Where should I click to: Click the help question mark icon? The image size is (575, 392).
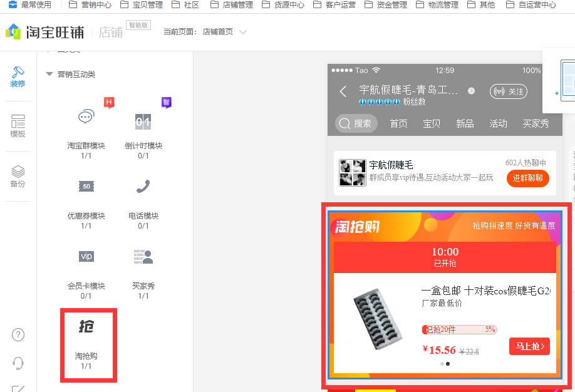tap(18, 334)
